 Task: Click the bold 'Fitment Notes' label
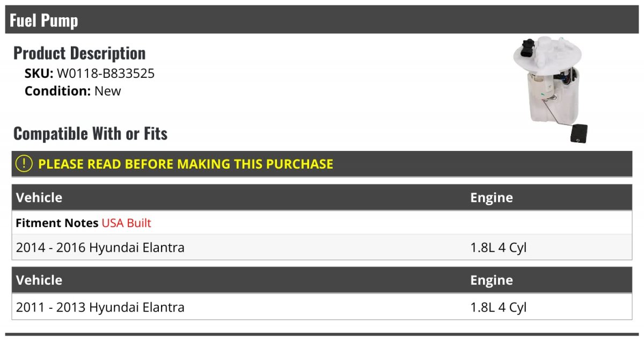click(57, 223)
